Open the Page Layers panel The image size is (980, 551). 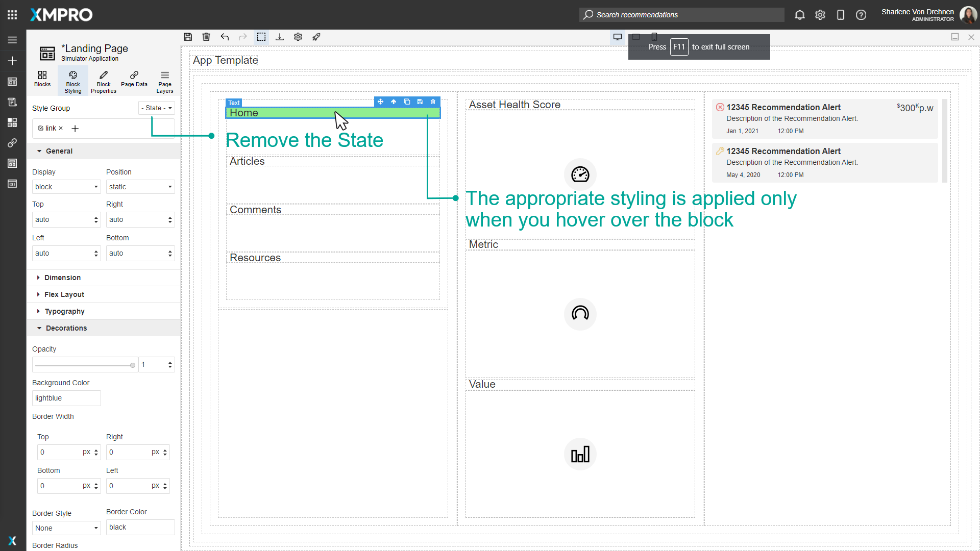point(164,81)
